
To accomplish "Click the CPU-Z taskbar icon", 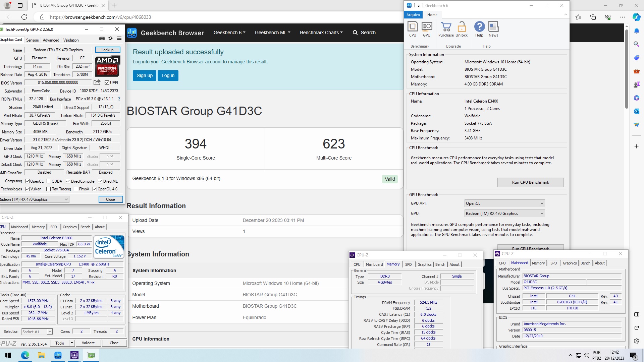I will click(74, 355).
